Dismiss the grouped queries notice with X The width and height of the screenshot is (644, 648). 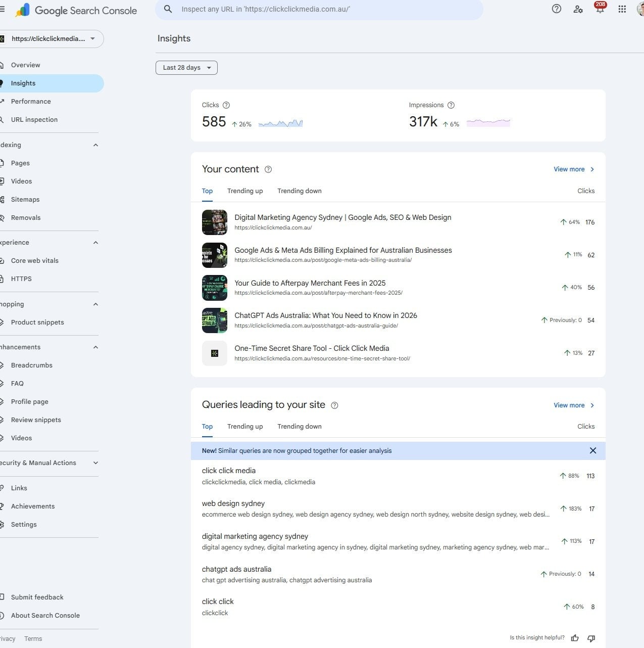click(x=593, y=450)
